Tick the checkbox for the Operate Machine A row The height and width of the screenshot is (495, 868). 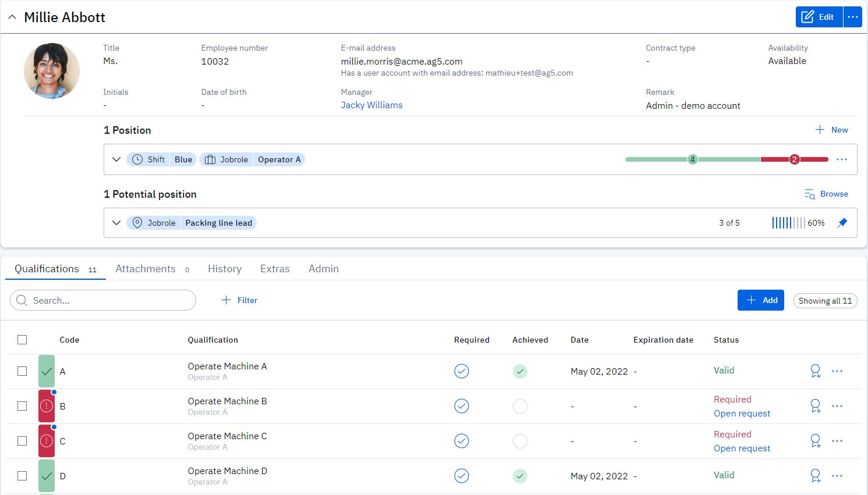point(22,371)
